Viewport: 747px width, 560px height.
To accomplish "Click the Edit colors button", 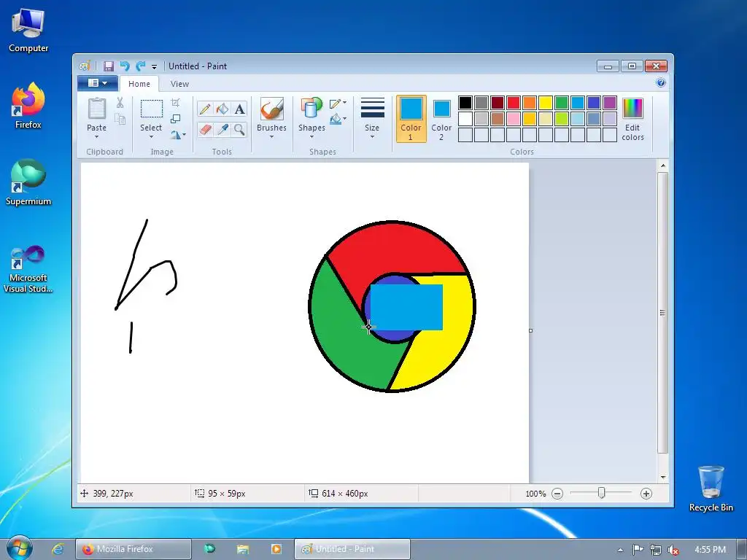I will [x=632, y=119].
